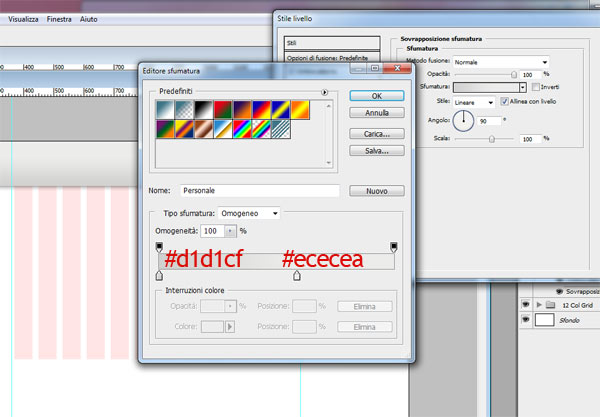Select the left color stop below #d1d1cf

pos(160,275)
